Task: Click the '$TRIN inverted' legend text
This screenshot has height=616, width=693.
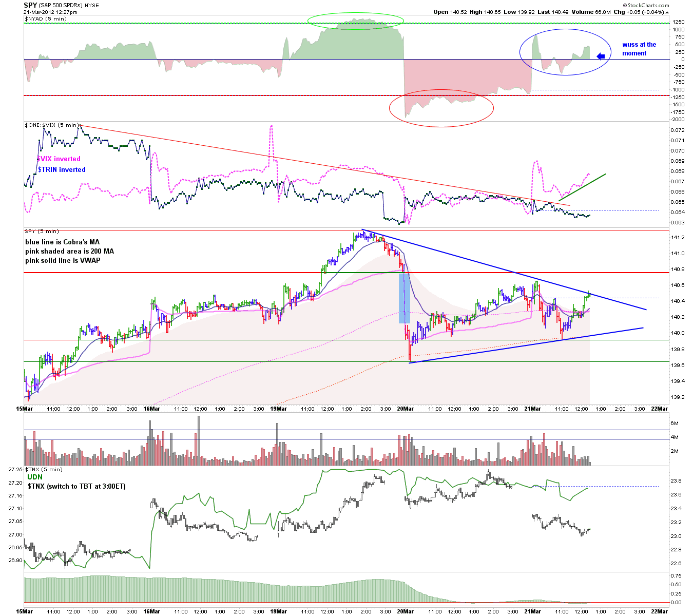Action: pos(62,170)
